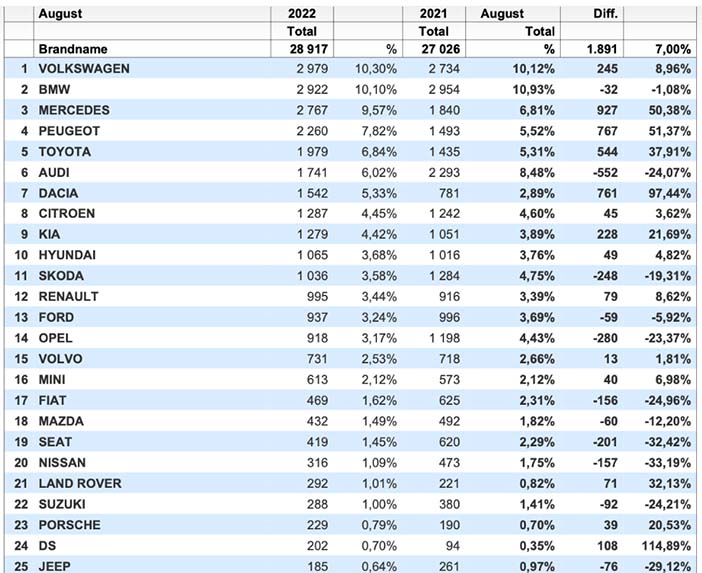702x573 pixels.
Task: Click the Brandname column header
Action: click(x=73, y=49)
